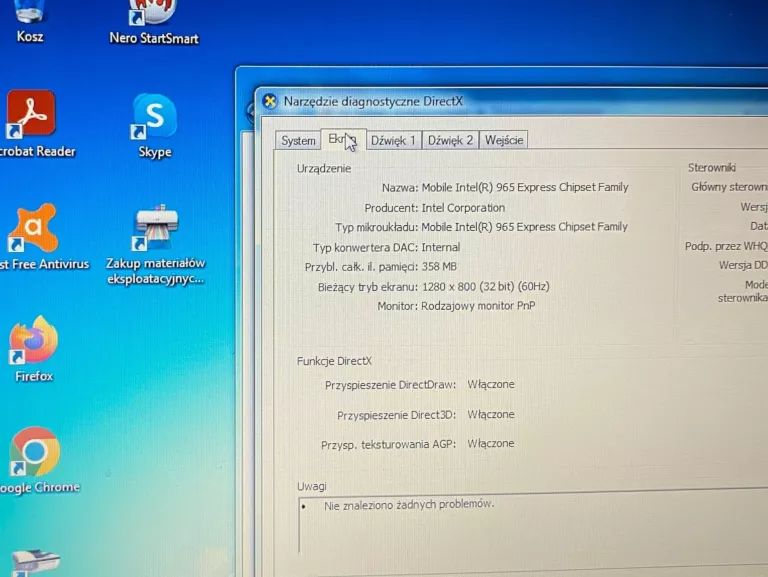Open the Dźwięk 1 tab
768x577 pixels.
click(x=393, y=141)
